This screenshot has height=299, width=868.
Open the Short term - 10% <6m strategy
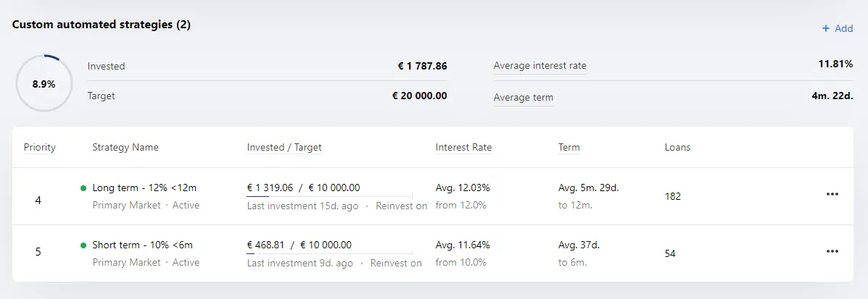click(142, 245)
